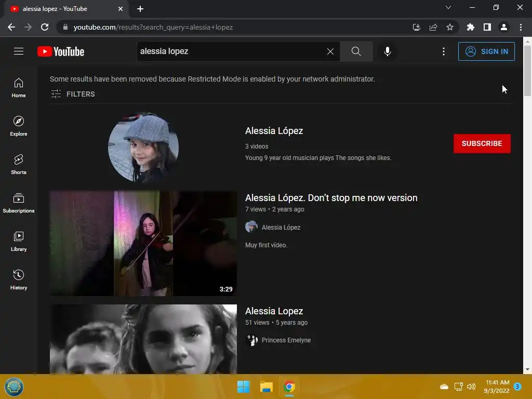Click the seashell icon on the taskbar

click(14, 387)
